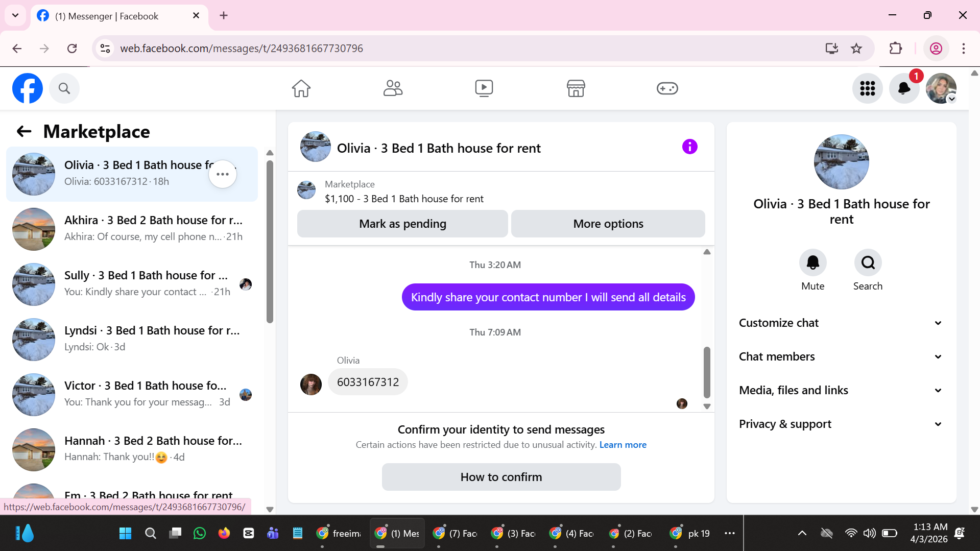Expand Chat members section

click(x=841, y=356)
